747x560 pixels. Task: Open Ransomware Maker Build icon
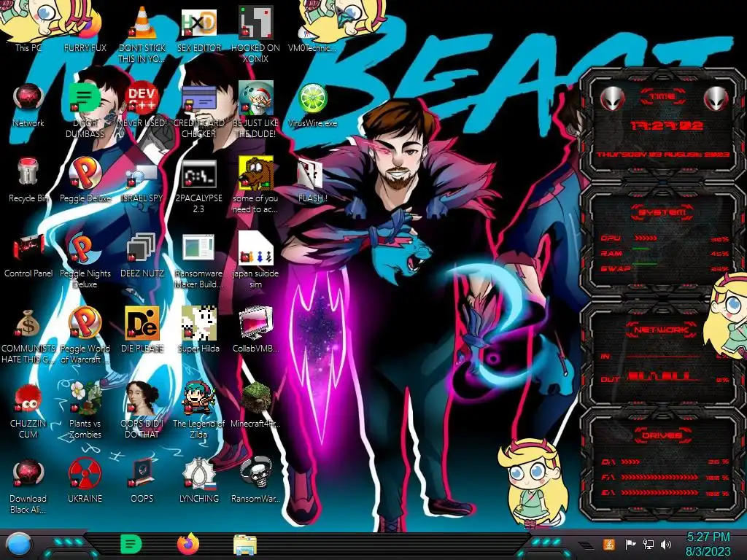(198, 261)
